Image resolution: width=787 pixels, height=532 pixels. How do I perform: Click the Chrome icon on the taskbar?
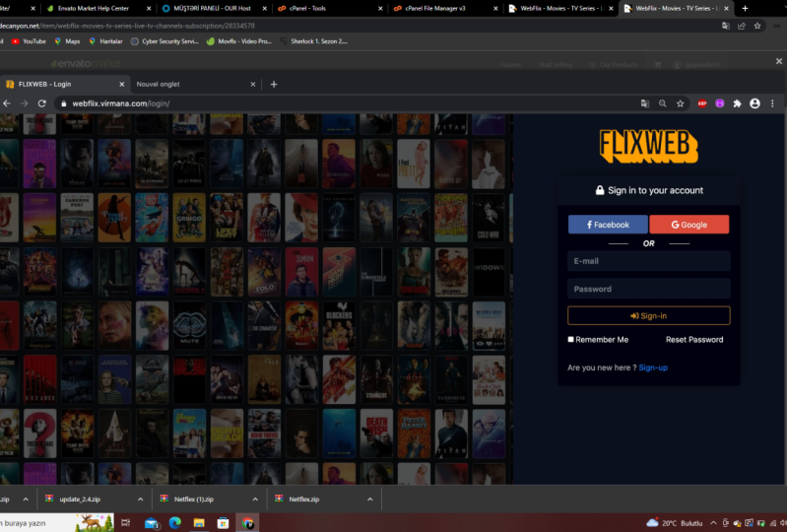[247, 523]
